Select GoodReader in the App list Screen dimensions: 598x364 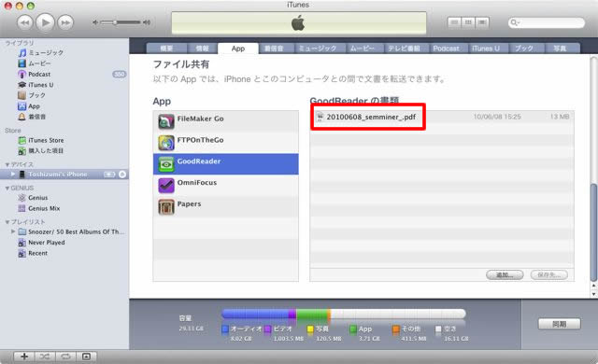coord(226,164)
